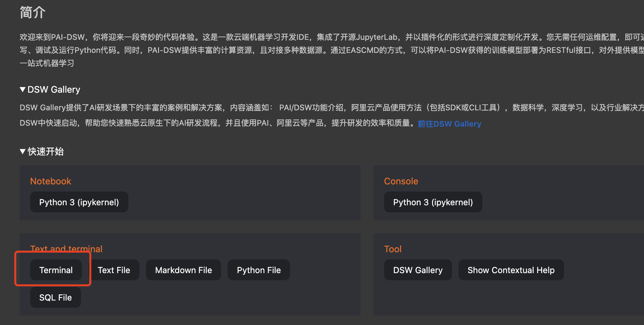Open the 前往DSW Gallery link
Image resolution: width=644 pixels, height=325 pixels.
click(449, 124)
